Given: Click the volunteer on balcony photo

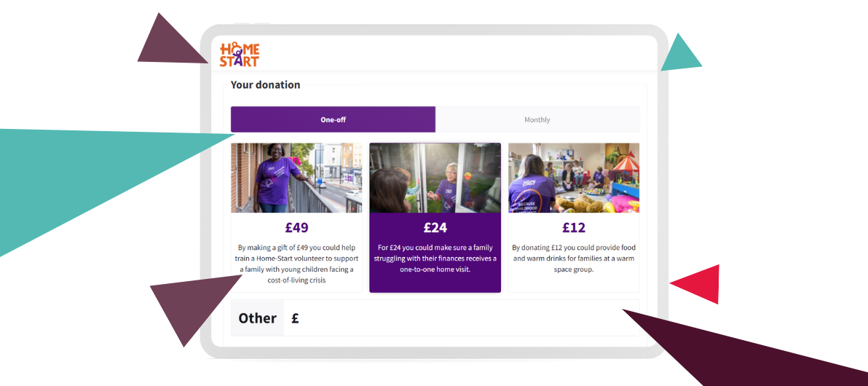Looking at the screenshot, I should (296, 178).
